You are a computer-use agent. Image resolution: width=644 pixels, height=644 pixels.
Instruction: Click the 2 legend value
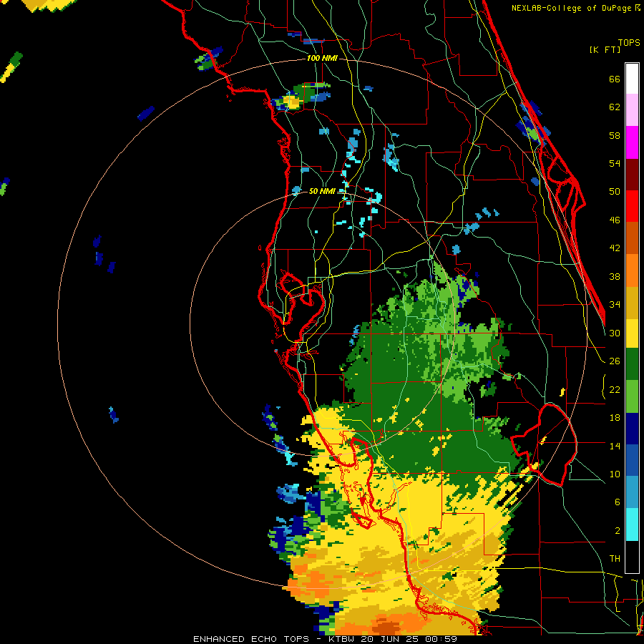[x=618, y=531]
